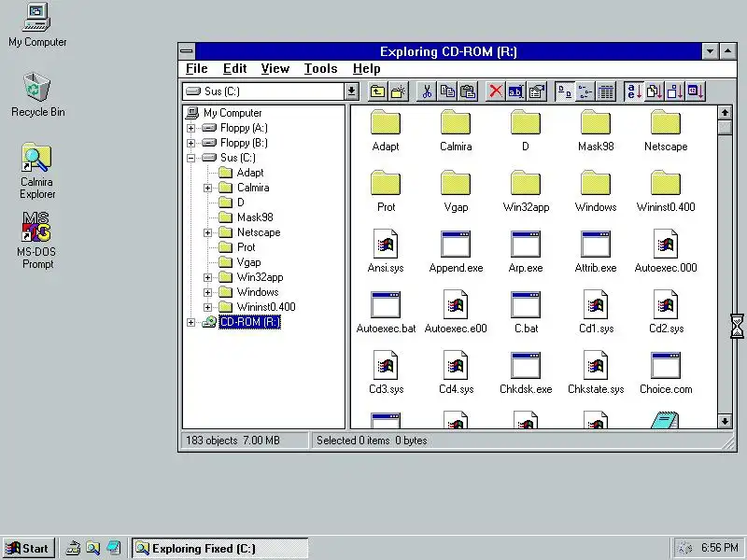The height and width of the screenshot is (560, 747).
Task: Select Prot in the folder tree
Action: [246, 247]
